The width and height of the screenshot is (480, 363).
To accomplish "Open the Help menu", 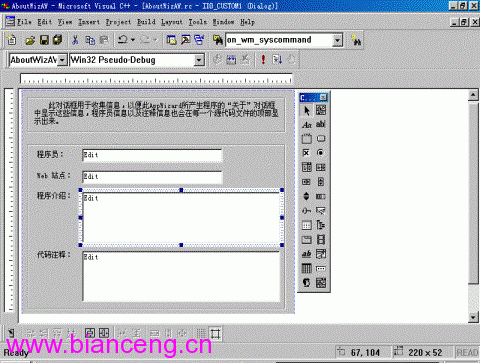I will click(x=247, y=22).
